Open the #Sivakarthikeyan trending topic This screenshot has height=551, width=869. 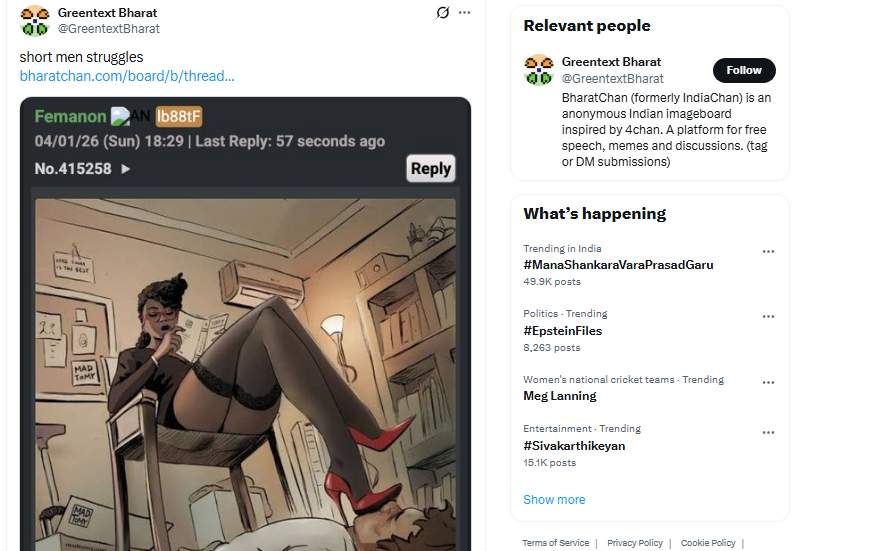coord(574,446)
